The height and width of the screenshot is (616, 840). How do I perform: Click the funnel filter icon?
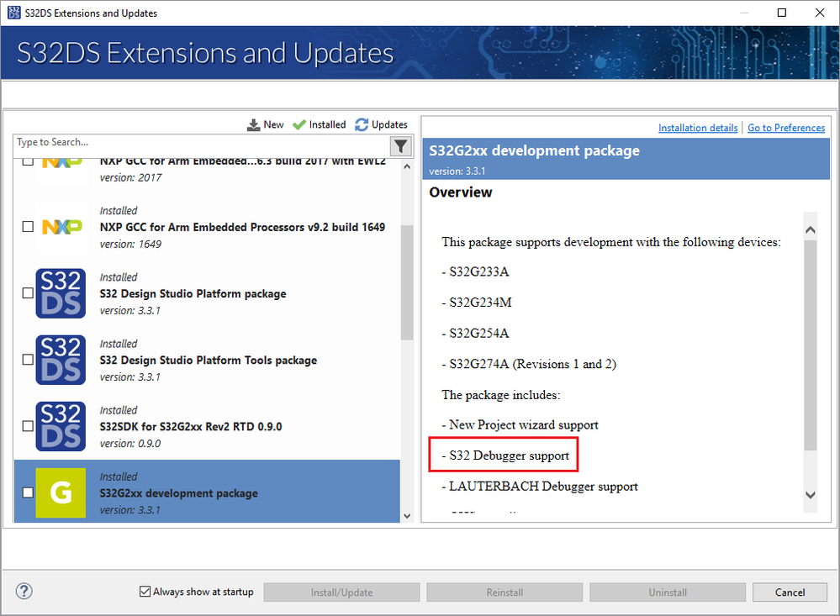[401, 145]
